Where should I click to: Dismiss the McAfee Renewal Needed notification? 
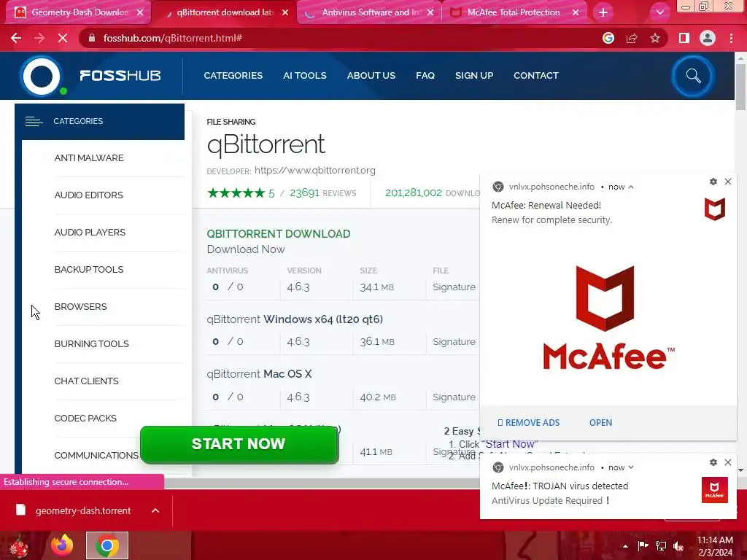click(x=728, y=182)
